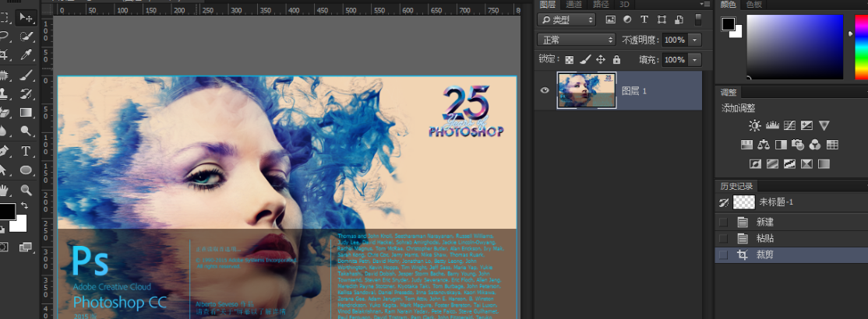Select the Brush tool
The height and width of the screenshot is (319, 868).
26,75
